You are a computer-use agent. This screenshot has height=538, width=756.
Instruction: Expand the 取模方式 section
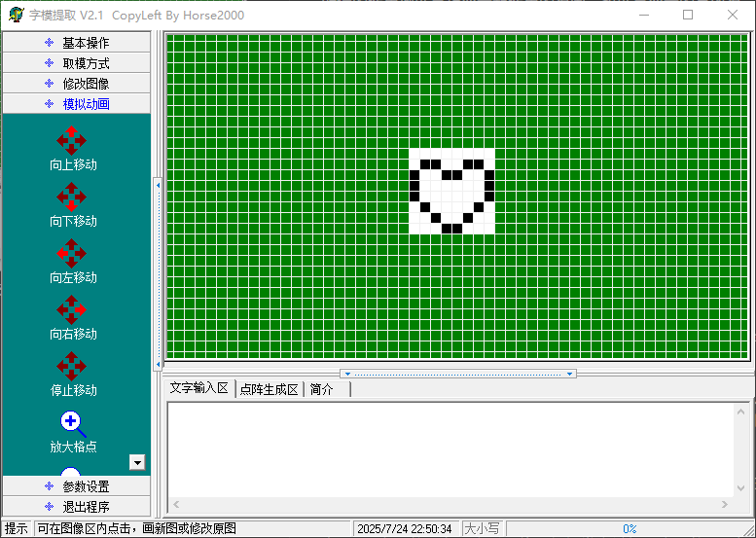[x=77, y=63]
